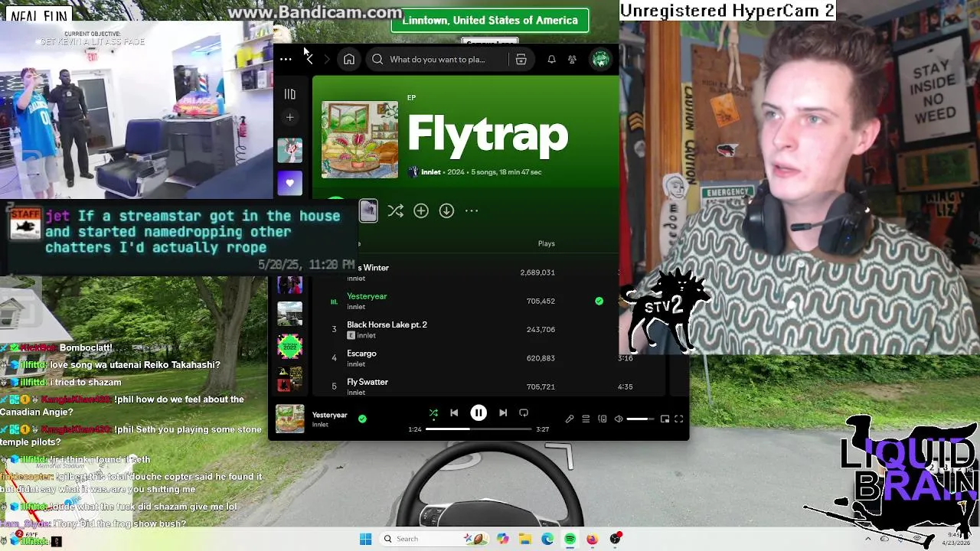Pause the current song
Image resolution: width=980 pixels, height=551 pixels.
click(479, 412)
